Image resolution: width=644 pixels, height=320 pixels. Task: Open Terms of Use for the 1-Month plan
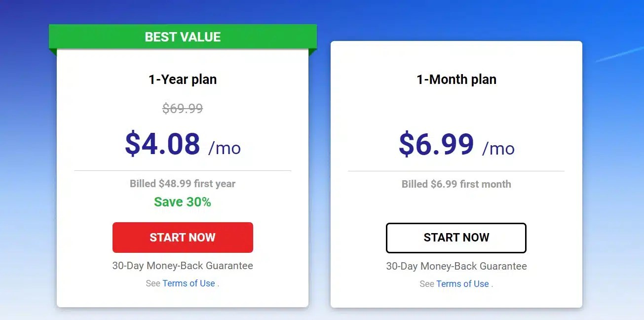462,283
